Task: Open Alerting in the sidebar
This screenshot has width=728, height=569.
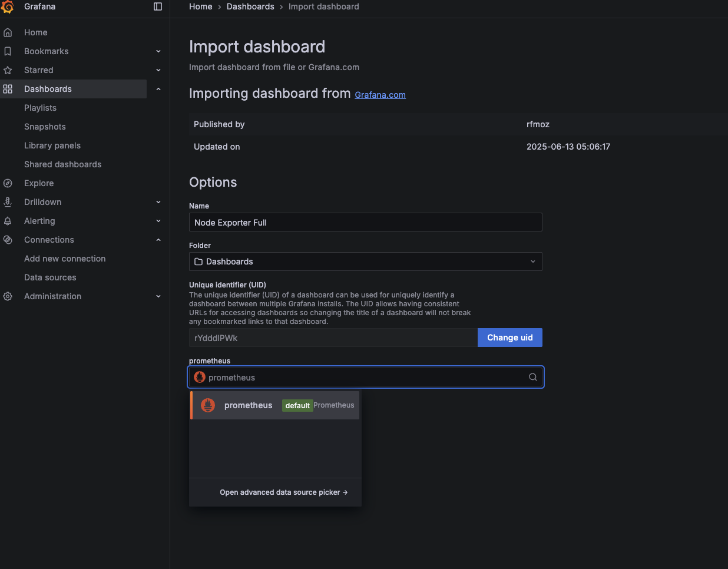Action: [x=39, y=221]
